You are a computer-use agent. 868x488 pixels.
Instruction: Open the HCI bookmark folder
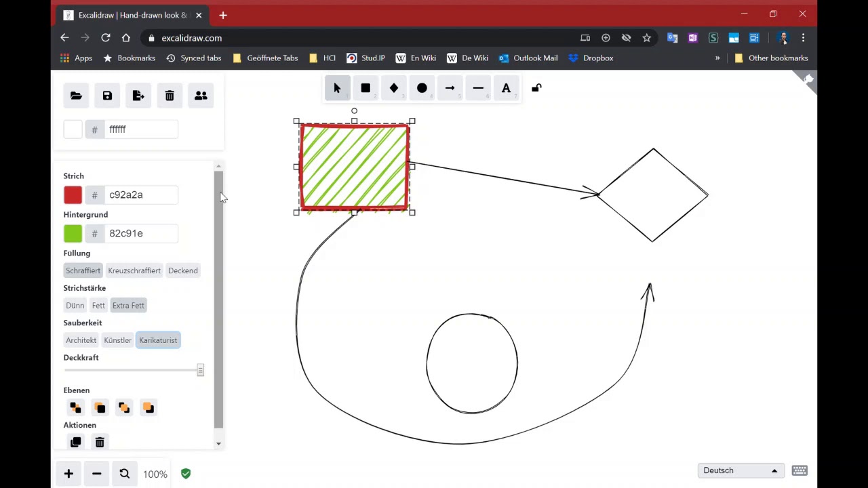322,58
